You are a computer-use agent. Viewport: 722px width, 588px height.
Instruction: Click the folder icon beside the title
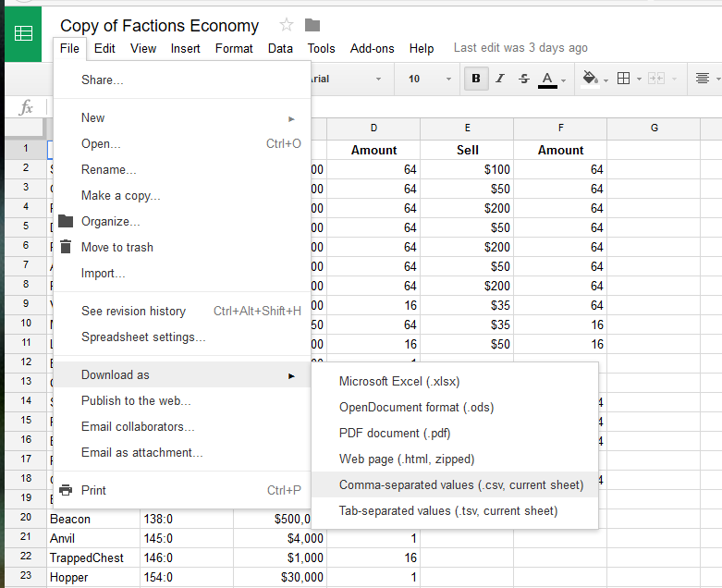(x=312, y=25)
